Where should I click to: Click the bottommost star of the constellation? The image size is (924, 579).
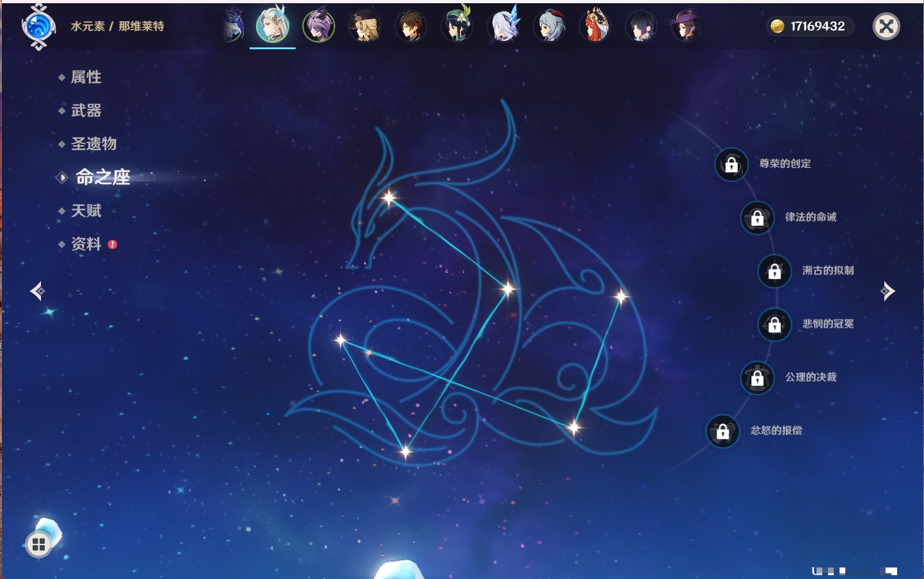click(x=405, y=452)
